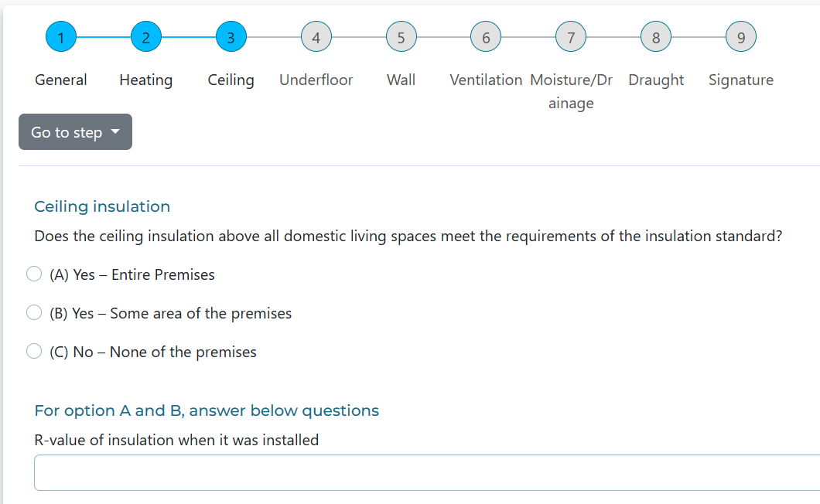The width and height of the screenshot is (820, 504).
Task: Click step 8 Draught circle
Action: click(x=656, y=36)
